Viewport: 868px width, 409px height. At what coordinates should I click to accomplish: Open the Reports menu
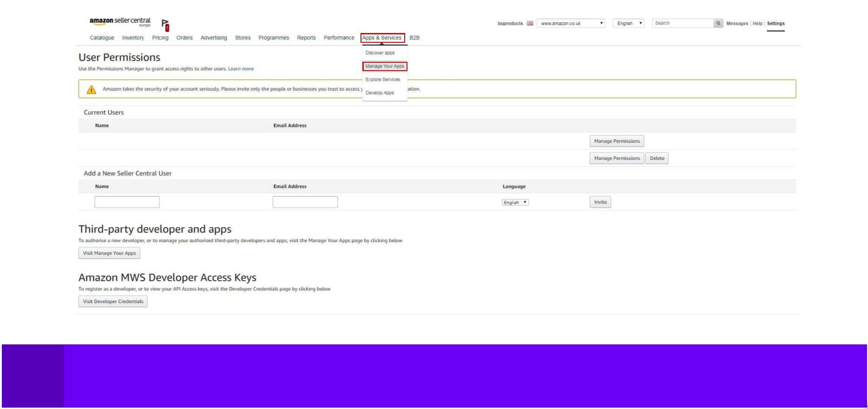pyautogui.click(x=306, y=38)
